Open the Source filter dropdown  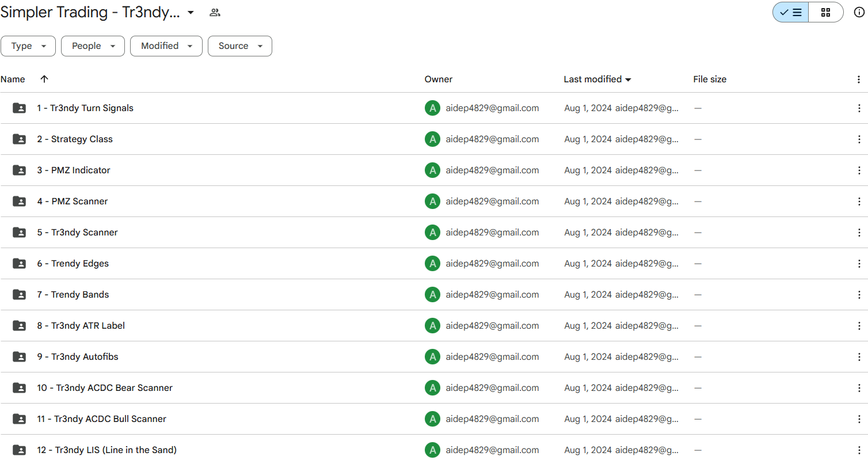coord(240,46)
